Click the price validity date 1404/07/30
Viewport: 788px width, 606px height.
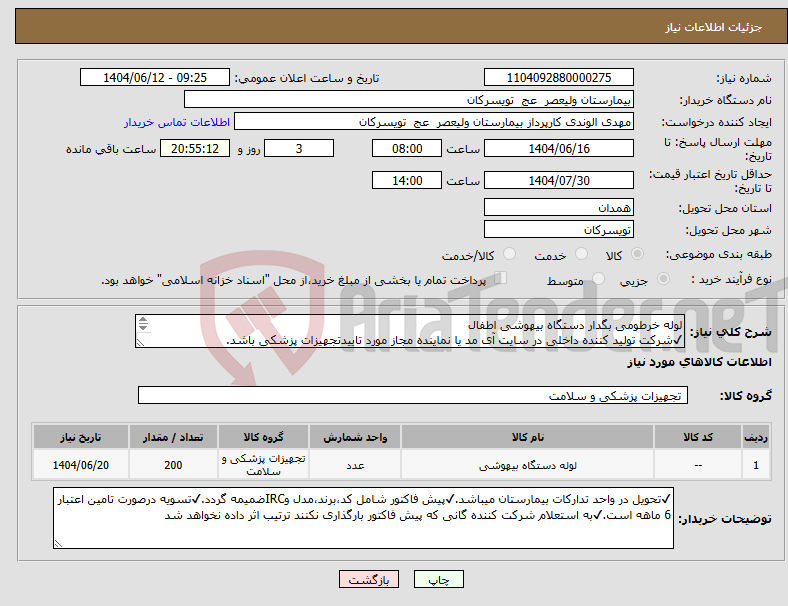(x=559, y=180)
